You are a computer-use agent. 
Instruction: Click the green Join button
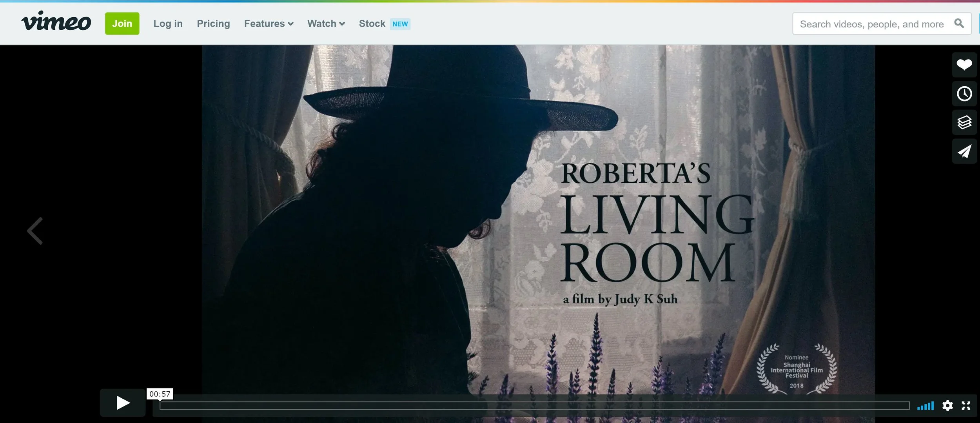tap(122, 24)
